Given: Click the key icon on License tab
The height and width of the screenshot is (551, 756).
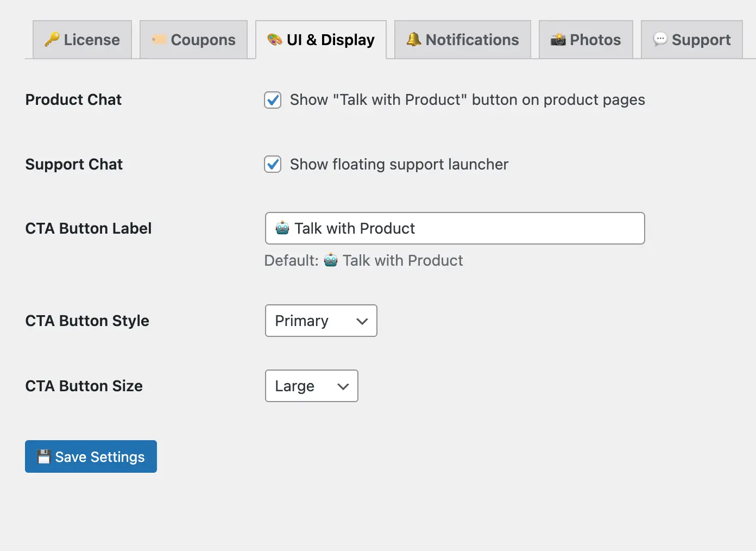Looking at the screenshot, I should point(52,40).
